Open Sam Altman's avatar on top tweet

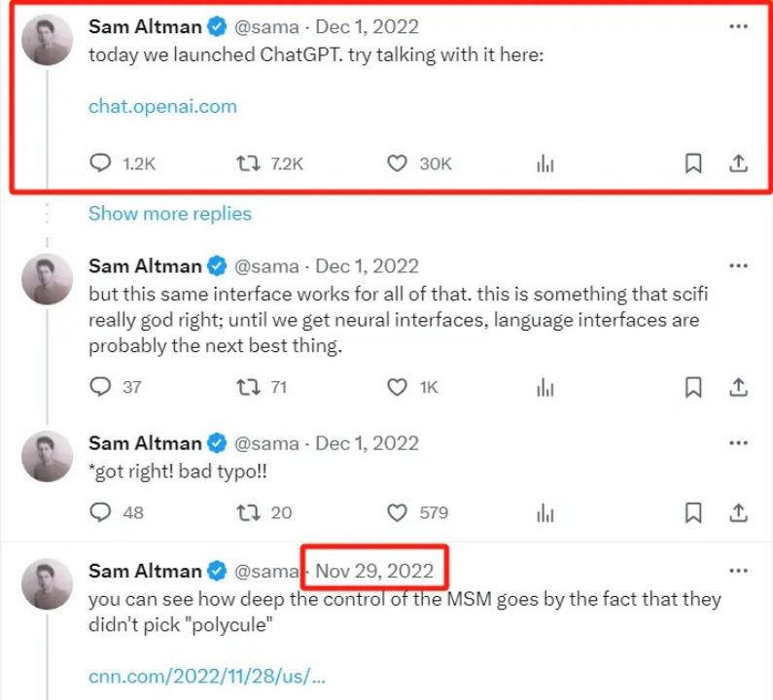(47, 40)
